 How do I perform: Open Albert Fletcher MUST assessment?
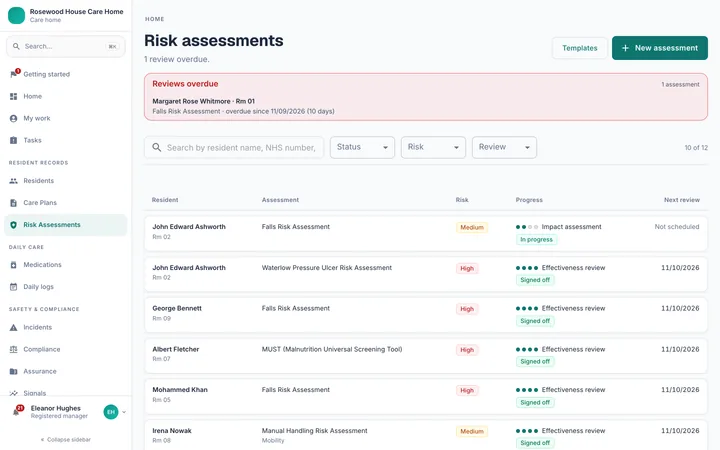click(x=426, y=356)
